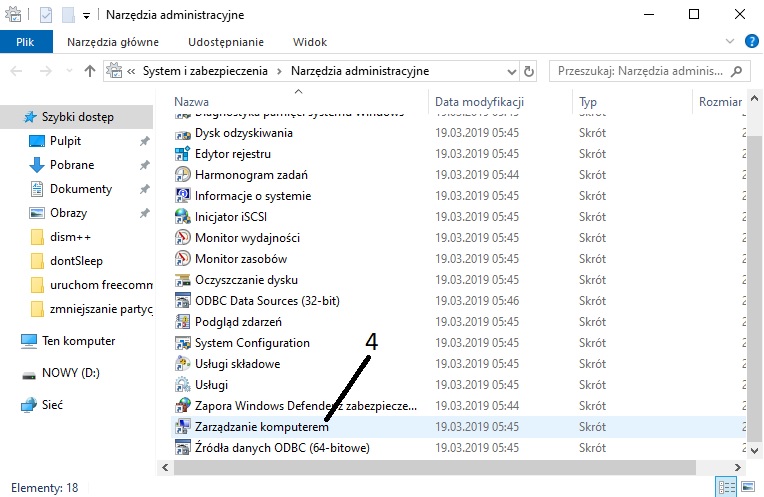Select Usługi składowe icon
Screen dimensions: 764x497
click(x=183, y=364)
